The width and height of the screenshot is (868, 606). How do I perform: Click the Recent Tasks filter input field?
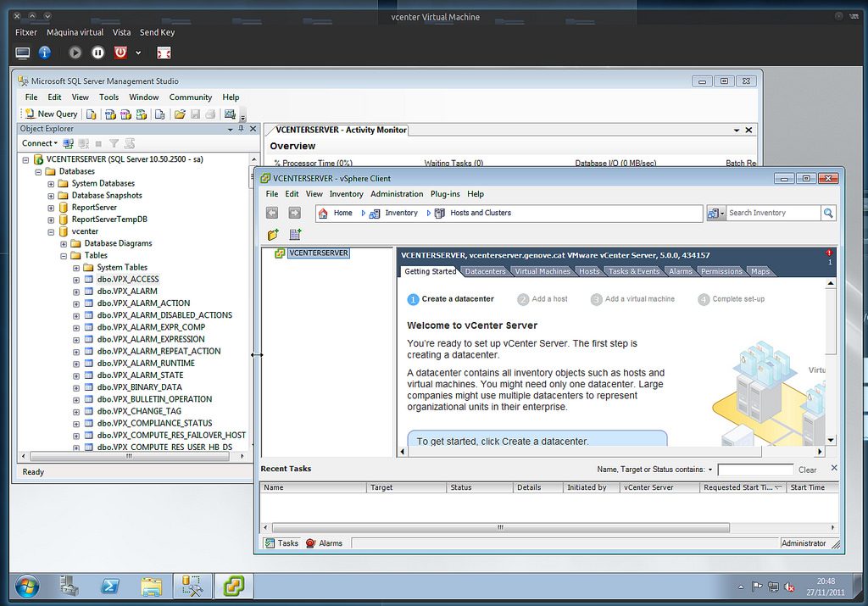(x=755, y=470)
